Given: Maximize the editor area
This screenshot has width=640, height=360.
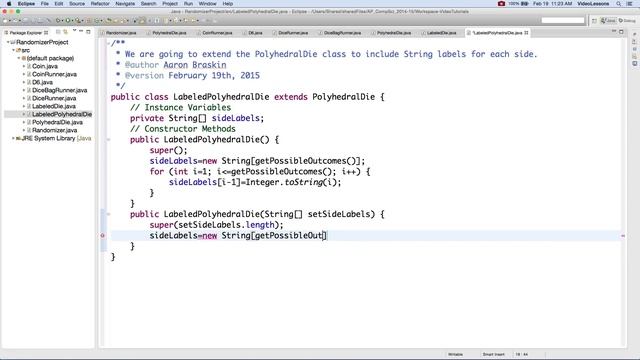Looking at the screenshot, I should 621,31.
